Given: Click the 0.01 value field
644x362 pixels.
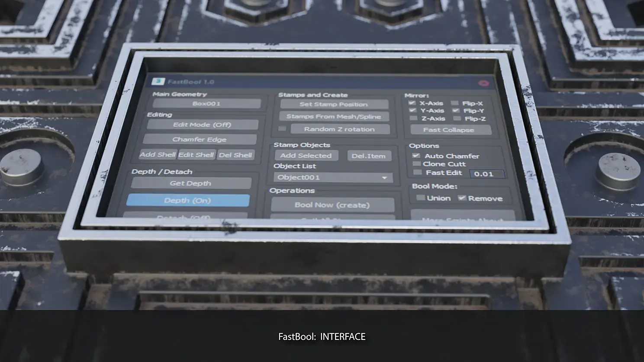Looking at the screenshot, I should 487,174.
